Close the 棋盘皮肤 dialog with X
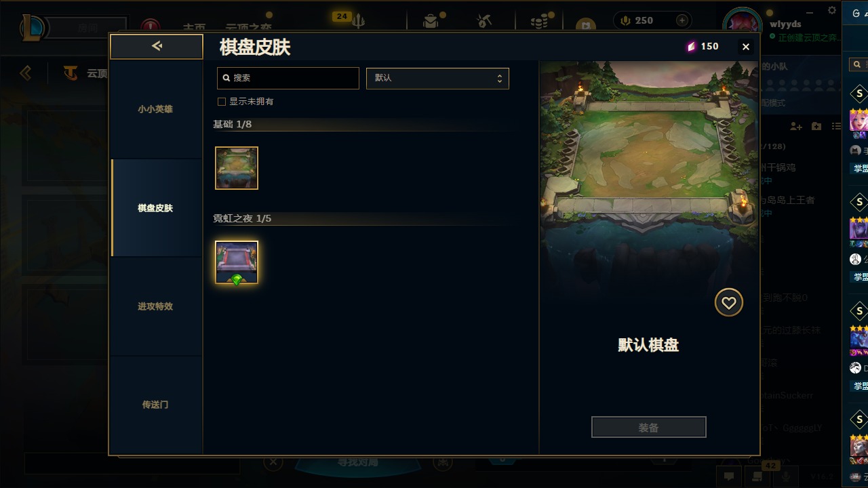 pos(746,47)
